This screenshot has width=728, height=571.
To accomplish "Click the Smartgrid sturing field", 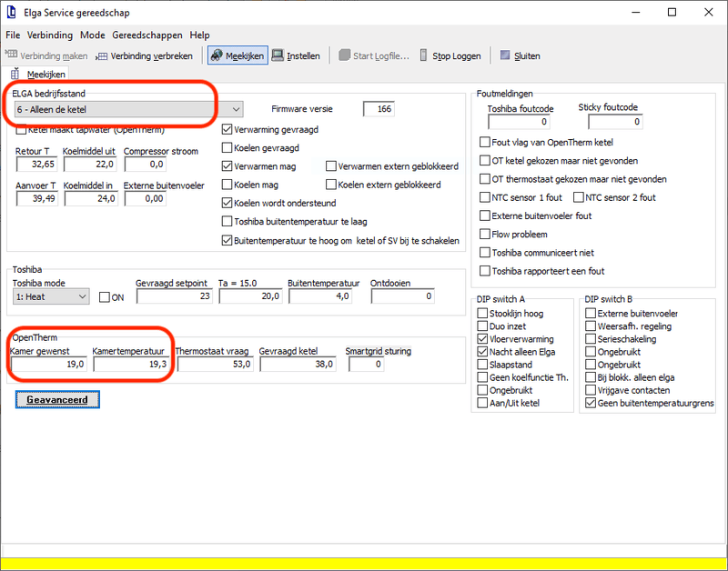I will (367, 364).
